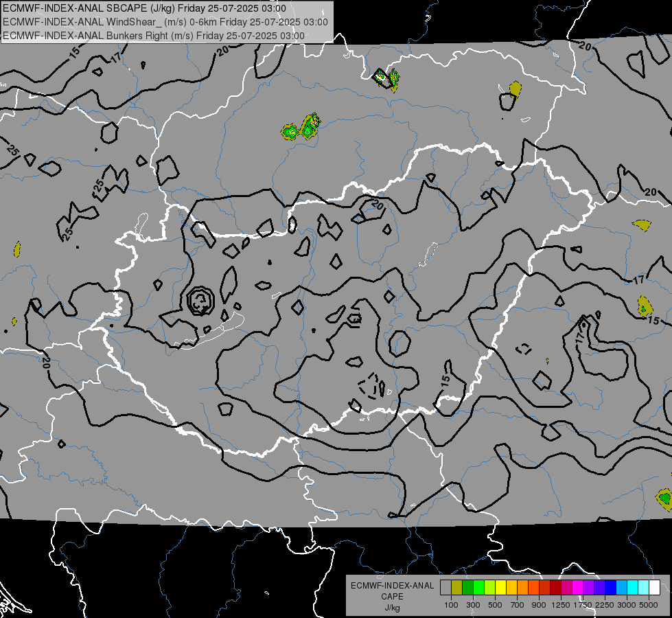Image resolution: width=672 pixels, height=618 pixels.
Task: Click the legend label 3000
Action: 627,605
